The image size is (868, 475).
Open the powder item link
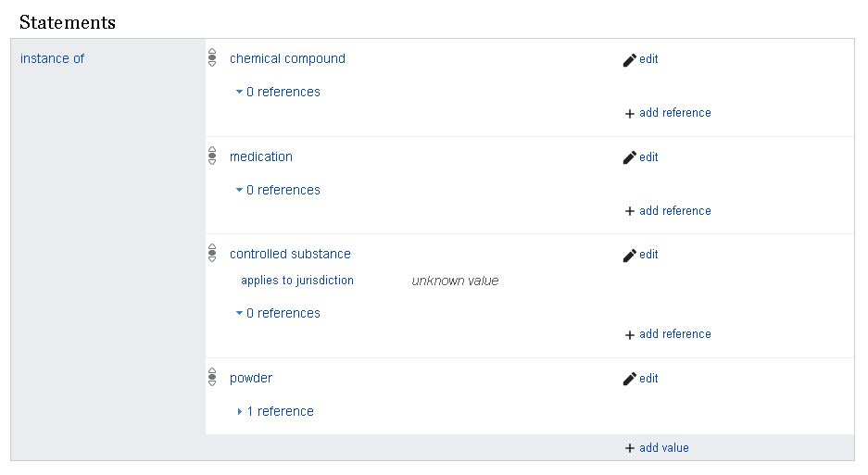(251, 378)
